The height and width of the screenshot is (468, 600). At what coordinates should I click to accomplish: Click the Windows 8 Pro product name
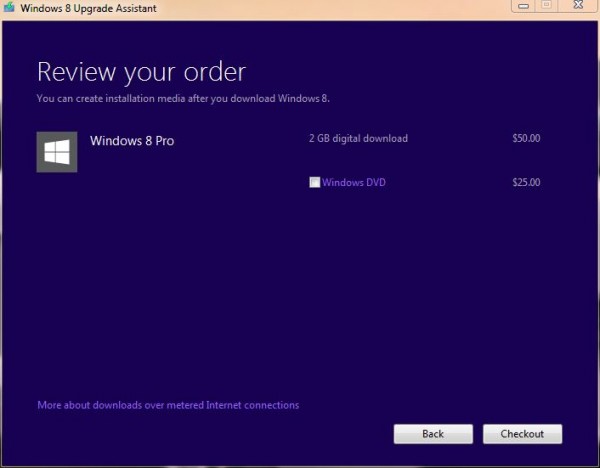132,141
